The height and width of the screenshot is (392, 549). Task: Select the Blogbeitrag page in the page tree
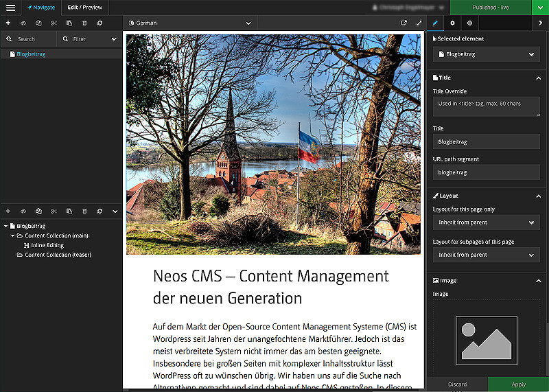click(x=31, y=54)
